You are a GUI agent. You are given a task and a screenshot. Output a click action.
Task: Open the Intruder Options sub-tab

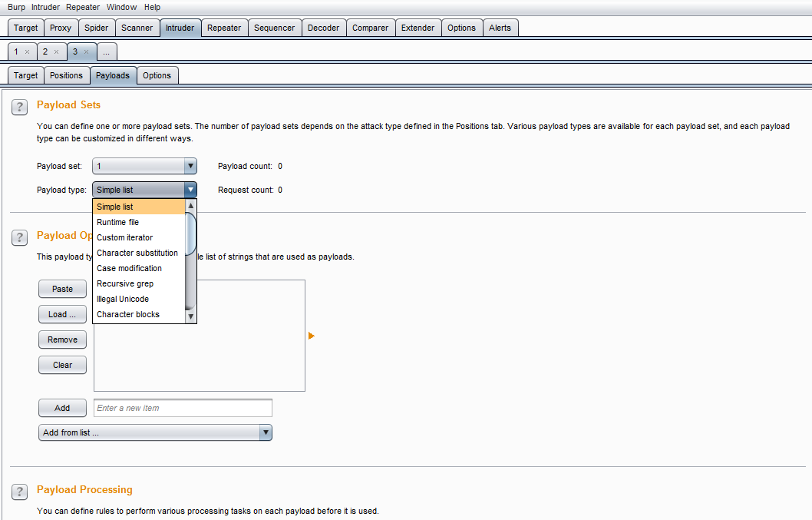(157, 76)
